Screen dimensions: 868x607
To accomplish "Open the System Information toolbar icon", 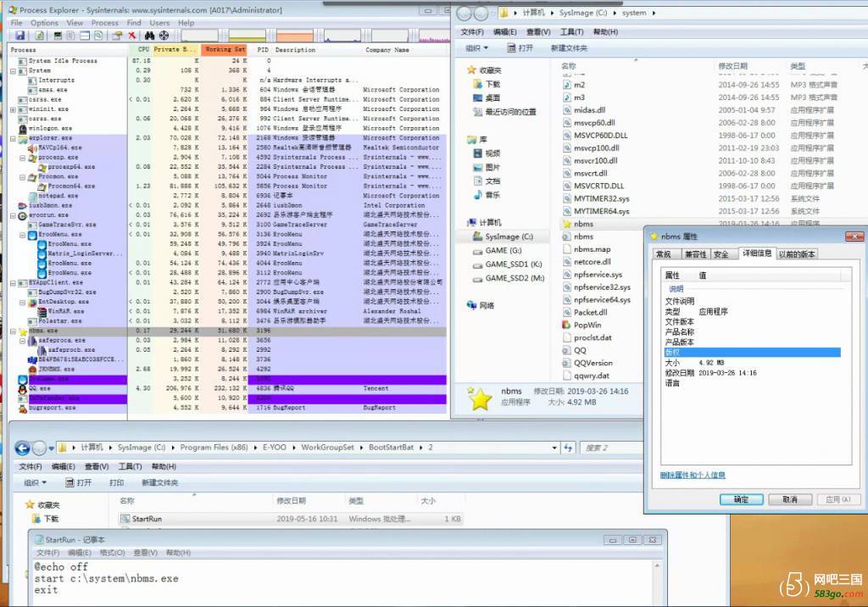I will point(58,36).
